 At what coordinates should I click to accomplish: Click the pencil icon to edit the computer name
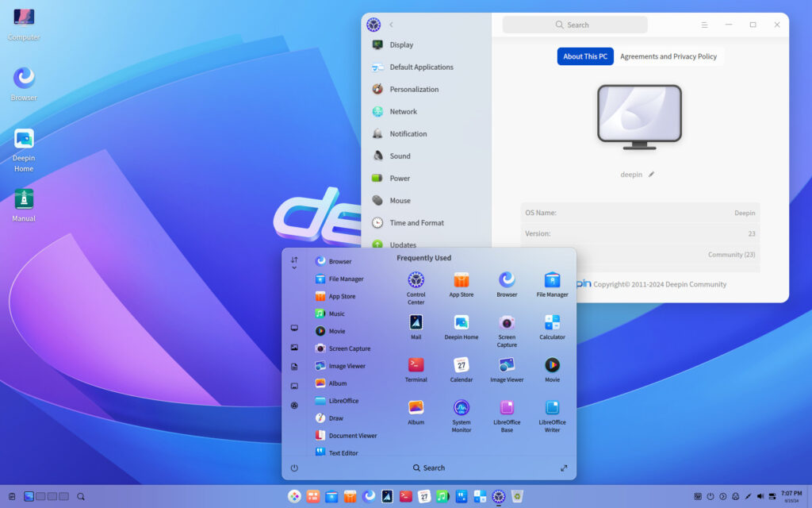[x=652, y=174]
